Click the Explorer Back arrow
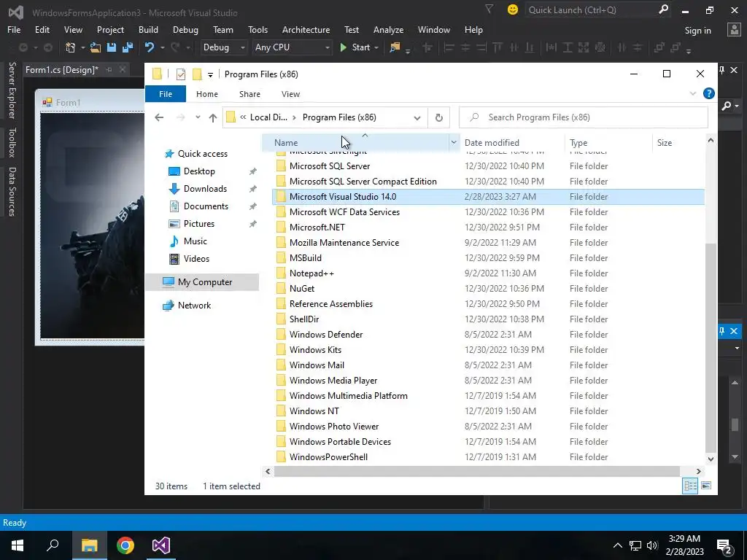The image size is (747, 560). (x=159, y=117)
